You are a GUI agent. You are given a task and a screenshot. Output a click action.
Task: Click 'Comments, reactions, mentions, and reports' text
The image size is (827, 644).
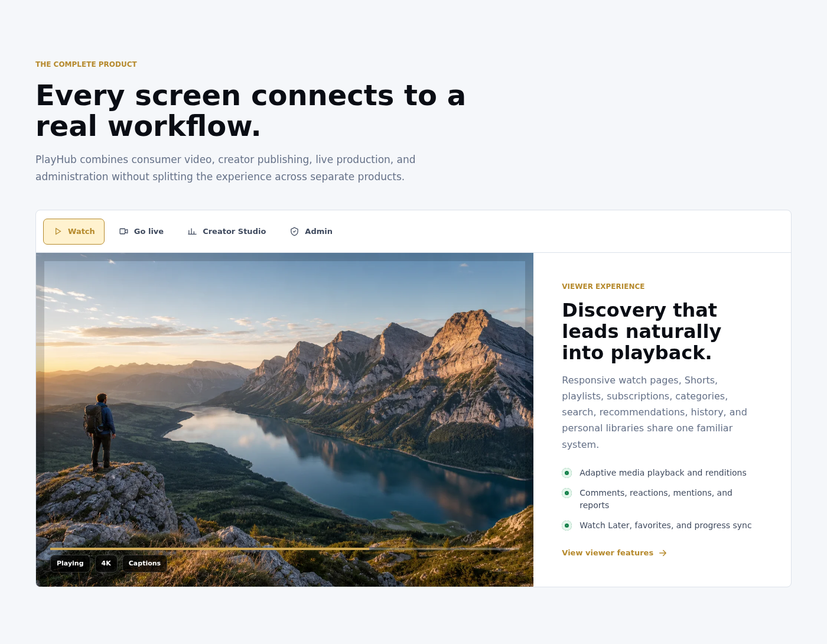tap(656, 499)
